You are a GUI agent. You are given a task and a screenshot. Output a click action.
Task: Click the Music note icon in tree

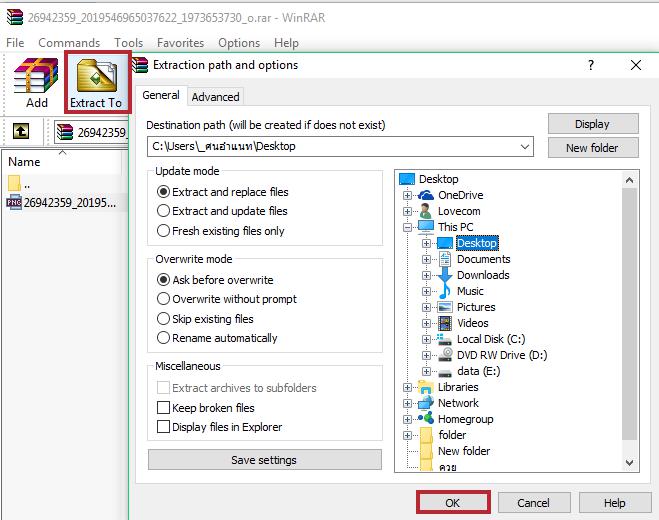[x=445, y=291]
